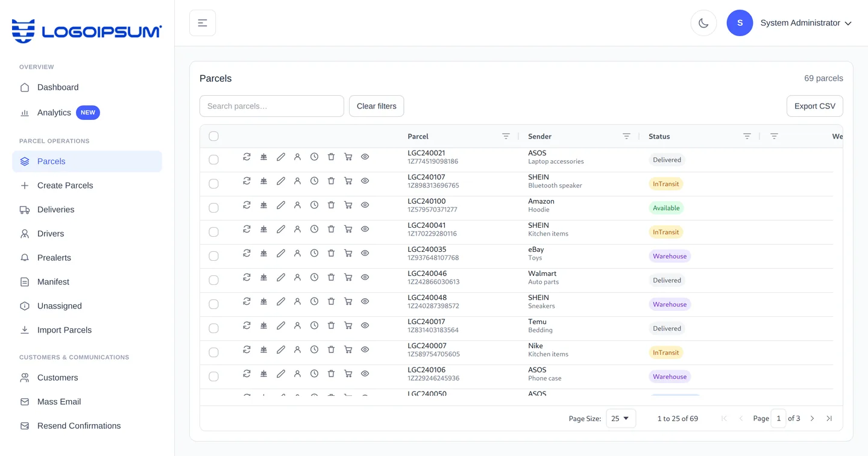Go to Import Parcels
This screenshot has width=868, height=456.
(87, 330)
